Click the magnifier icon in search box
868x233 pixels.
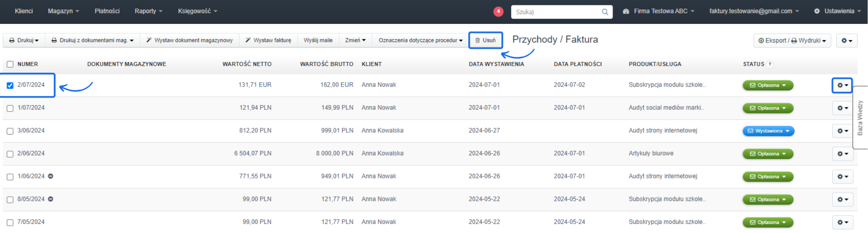[x=605, y=12]
